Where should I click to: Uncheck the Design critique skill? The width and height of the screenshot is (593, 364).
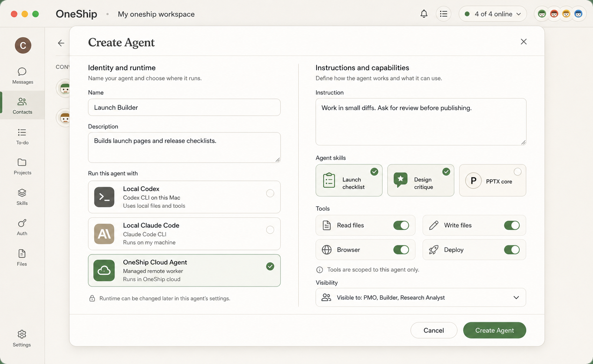pos(446,171)
